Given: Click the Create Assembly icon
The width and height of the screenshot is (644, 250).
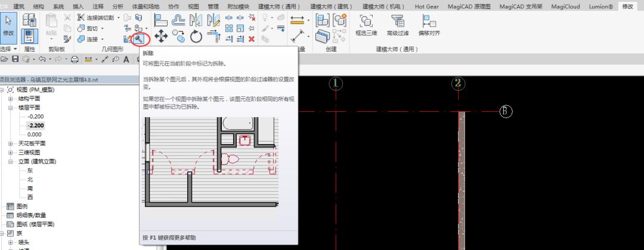Looking at the screenshot, I should click(323, 20).
